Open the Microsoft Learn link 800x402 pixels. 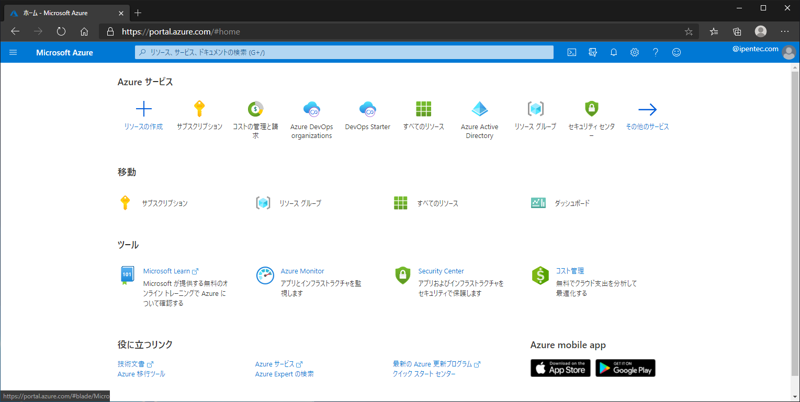pos(170,271)
